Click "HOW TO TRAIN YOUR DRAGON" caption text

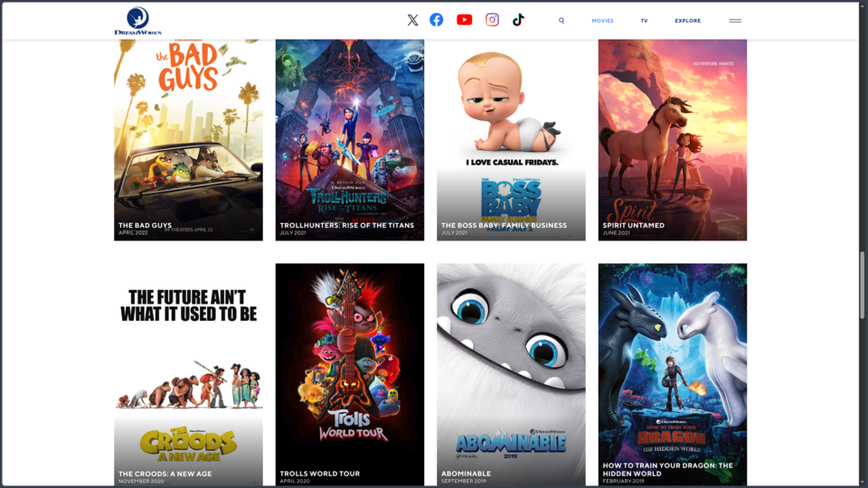(x=667, y=469)
